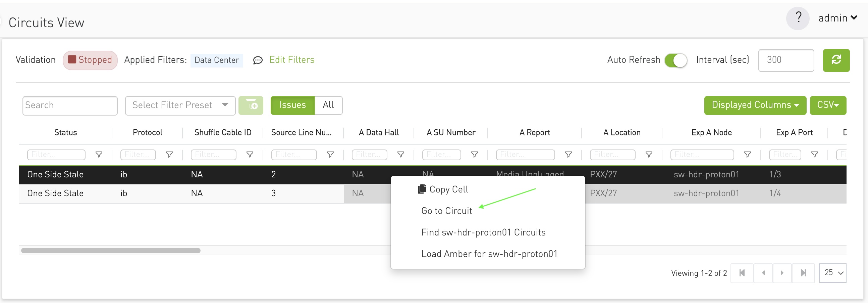Click the horizontal table scrollbar

pos(111,250)
